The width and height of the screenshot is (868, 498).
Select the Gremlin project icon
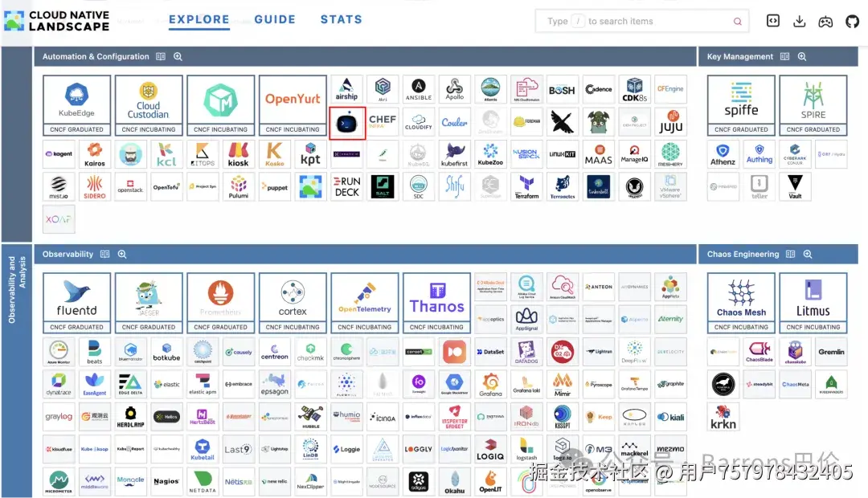tap(831, 352)
